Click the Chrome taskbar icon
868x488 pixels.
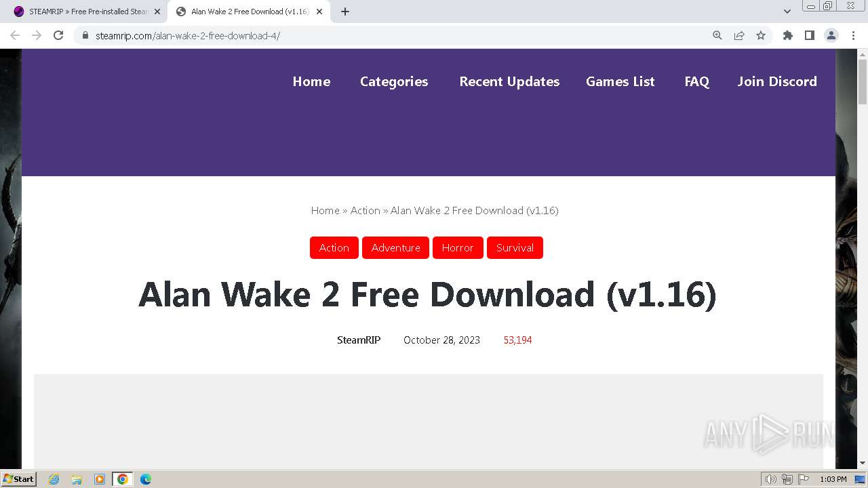tap(123, 479)
